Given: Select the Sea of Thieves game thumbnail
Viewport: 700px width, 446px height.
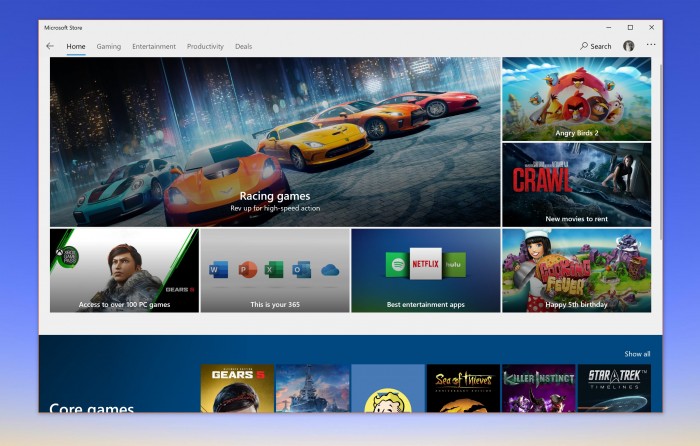Looking at the screenshot, I should pyautogui.click(x=463, y=388).
